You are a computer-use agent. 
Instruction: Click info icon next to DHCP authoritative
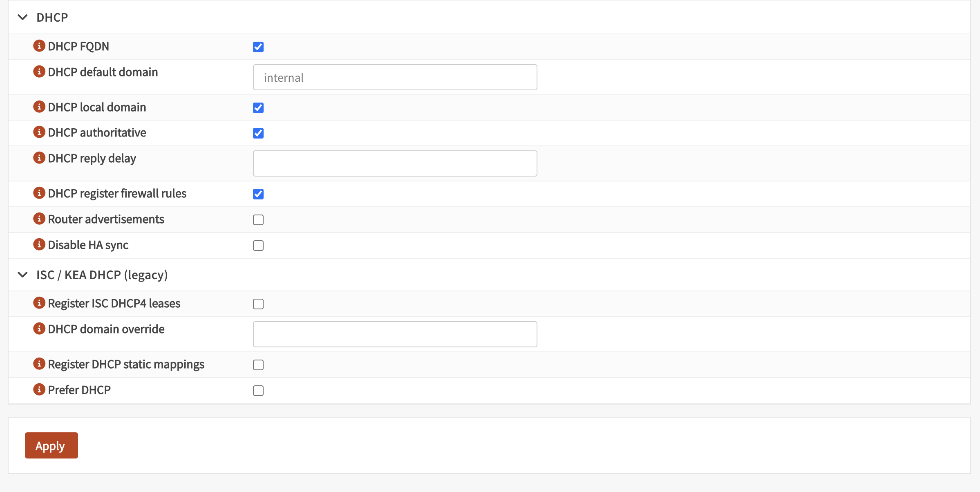click(39, 132)
